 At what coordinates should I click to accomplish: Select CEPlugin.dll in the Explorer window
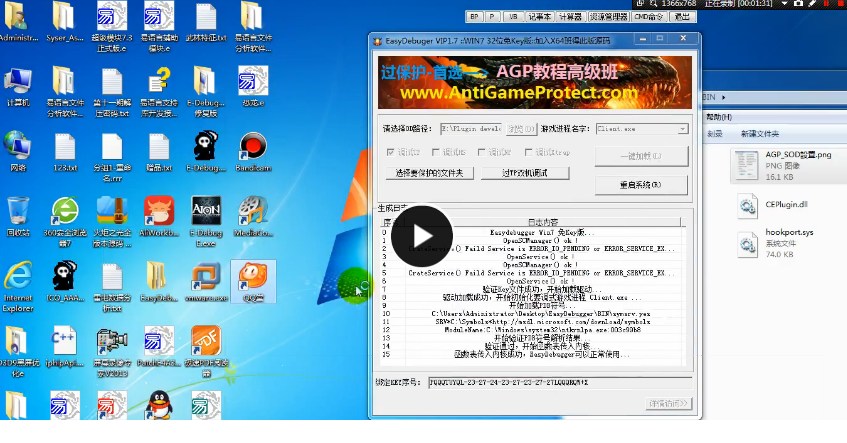coord(772,205)
